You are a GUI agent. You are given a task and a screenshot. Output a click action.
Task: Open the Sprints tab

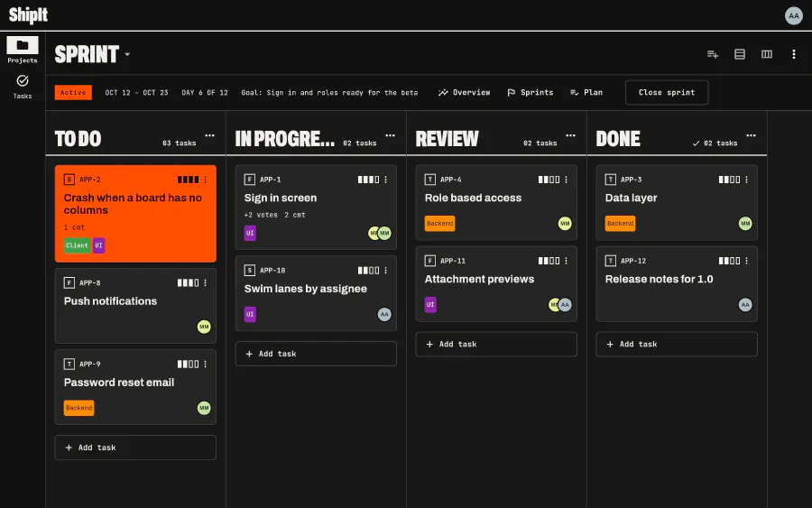coord(531,92)
